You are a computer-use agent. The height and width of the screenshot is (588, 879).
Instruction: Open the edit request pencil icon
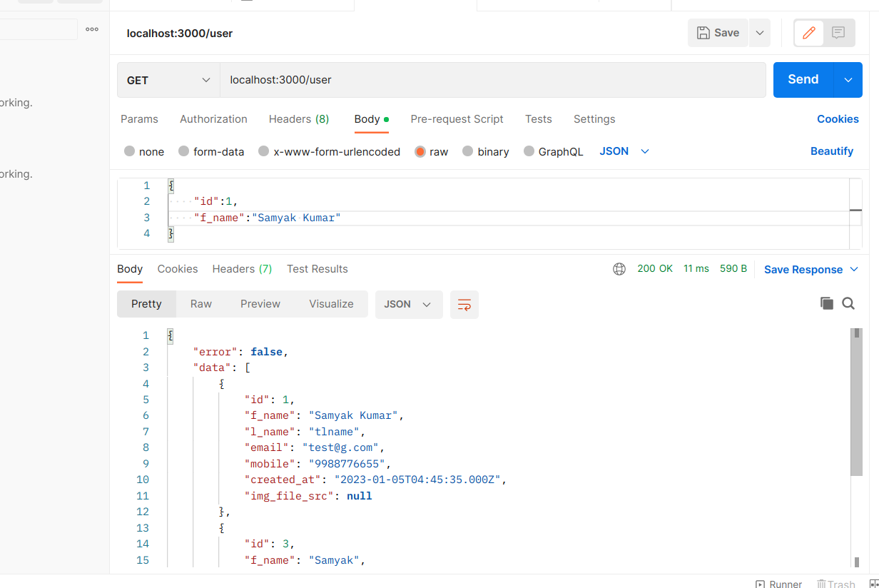point(808,32)
